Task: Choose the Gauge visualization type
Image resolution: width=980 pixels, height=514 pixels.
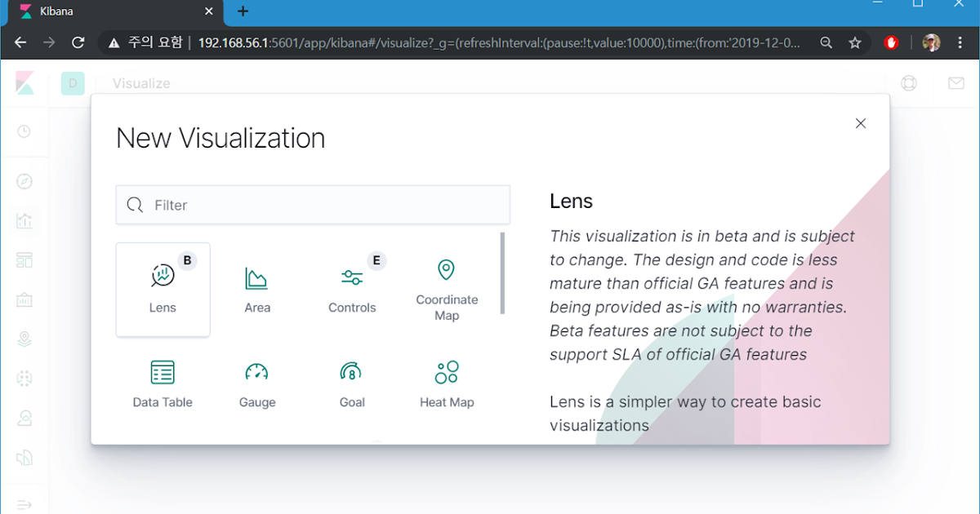Action: pos(257,381)
